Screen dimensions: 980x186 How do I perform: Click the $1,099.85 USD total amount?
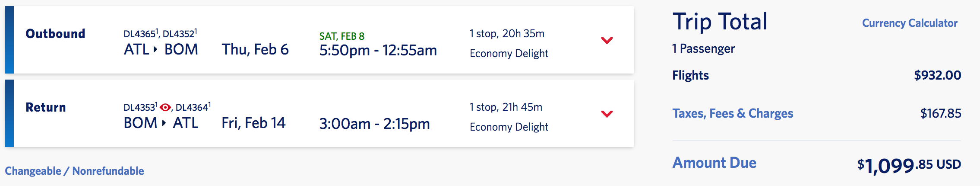909,165
